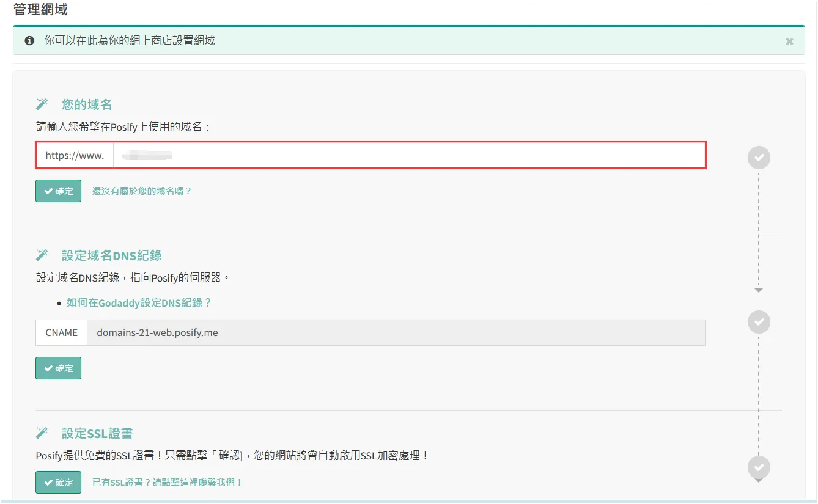Screen dimensions: 818x504
Task: Click the https://www. prefix label
Action: pos(75,156)
